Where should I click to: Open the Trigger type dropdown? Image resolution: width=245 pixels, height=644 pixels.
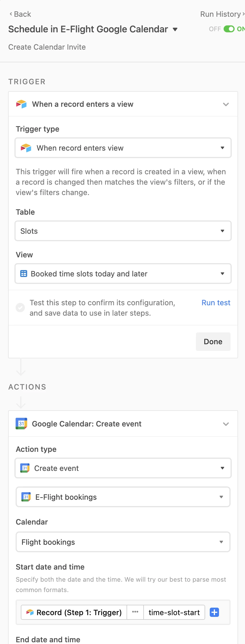coord(123,148)
